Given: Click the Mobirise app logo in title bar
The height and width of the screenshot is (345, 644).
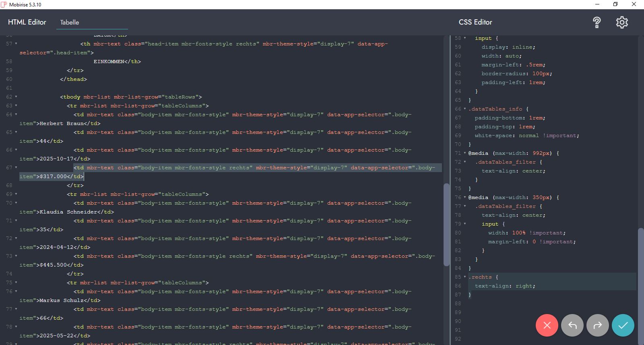Looking at the screenshot, I should tap(4, 4).
